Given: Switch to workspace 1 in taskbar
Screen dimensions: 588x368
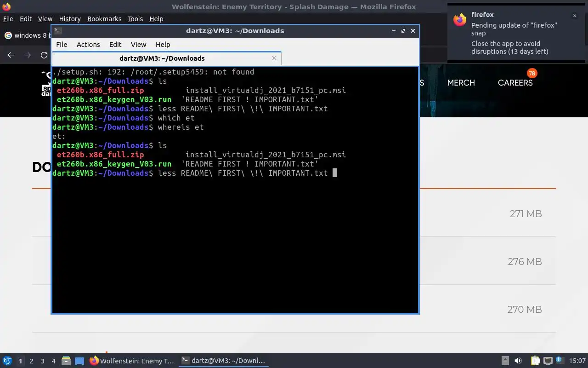Looking at the screenshot, I should coord(20,361).
